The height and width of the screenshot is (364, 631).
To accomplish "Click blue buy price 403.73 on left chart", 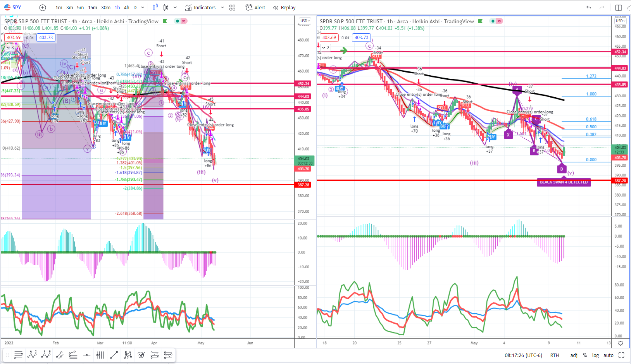I will (46, 38).
